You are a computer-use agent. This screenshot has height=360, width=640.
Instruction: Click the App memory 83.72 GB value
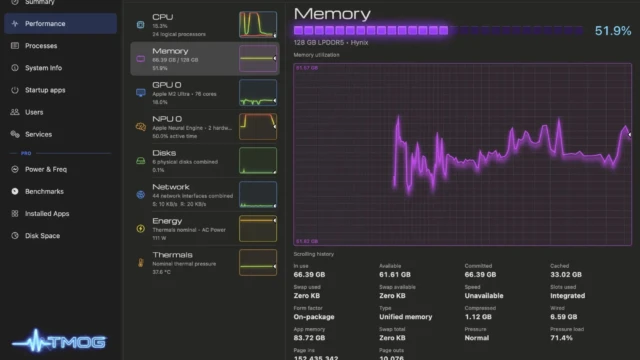pos(309,338)
